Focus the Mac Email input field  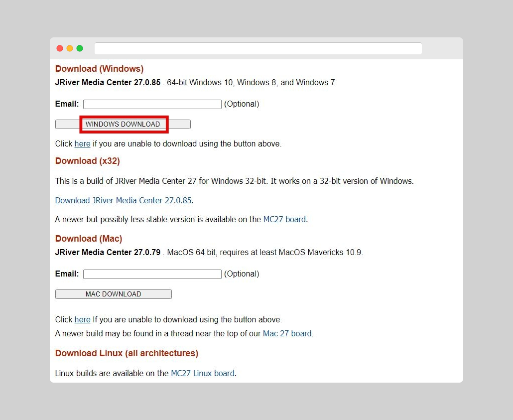[x=152, y=274]
